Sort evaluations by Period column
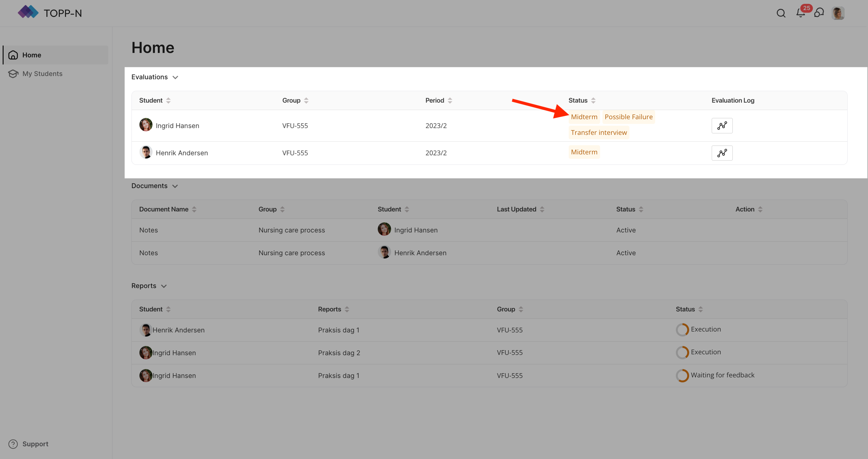This screenshot has width=868, height=459. point(450,101)
